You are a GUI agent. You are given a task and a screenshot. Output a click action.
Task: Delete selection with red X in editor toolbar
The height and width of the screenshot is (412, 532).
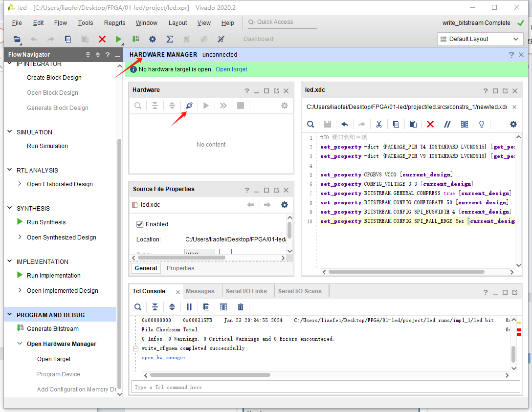pos(430,124)
